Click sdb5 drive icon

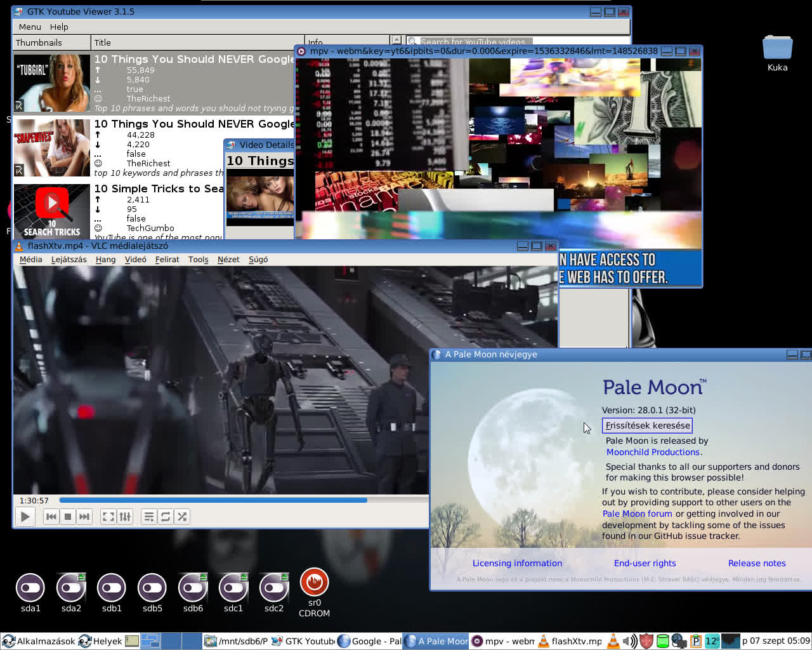point(152,593)
